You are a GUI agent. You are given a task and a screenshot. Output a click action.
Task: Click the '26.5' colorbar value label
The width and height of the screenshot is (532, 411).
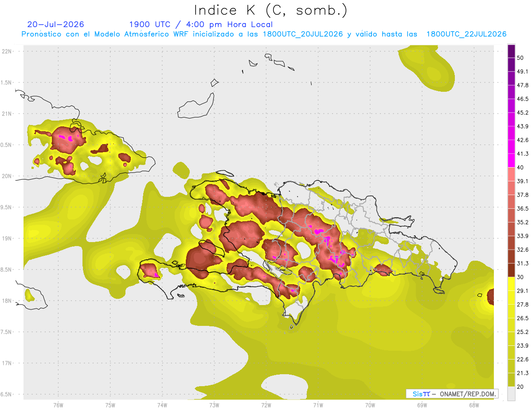point(523,318)
